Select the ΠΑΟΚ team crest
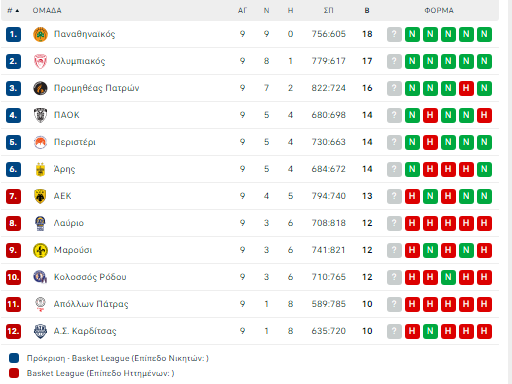This screenshot has height=384, width=512. pos(40,115)
